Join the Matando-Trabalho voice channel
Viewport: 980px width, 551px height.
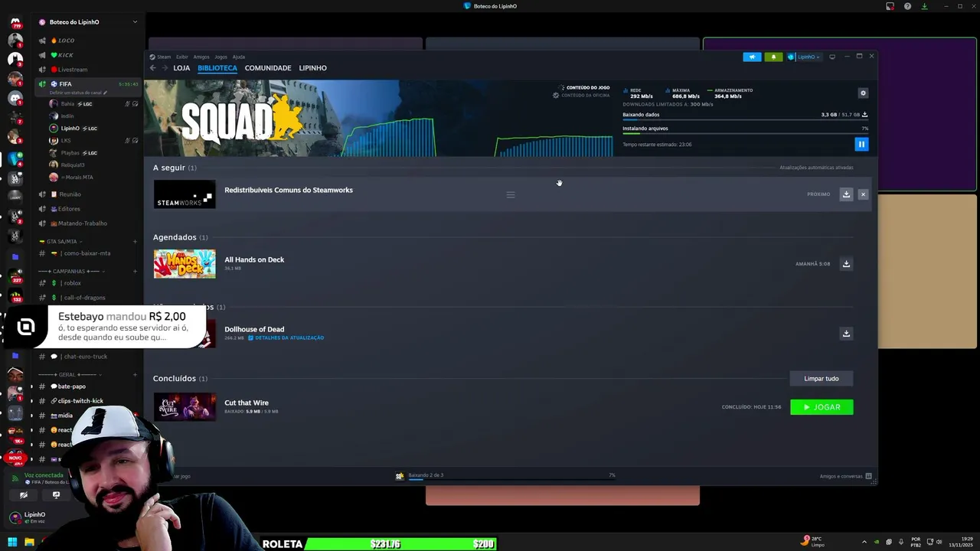click(x=84, y=223)
